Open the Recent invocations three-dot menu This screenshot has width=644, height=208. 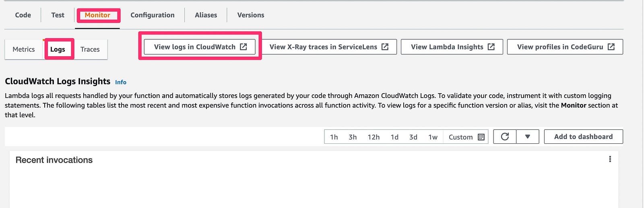click(610, 159)
